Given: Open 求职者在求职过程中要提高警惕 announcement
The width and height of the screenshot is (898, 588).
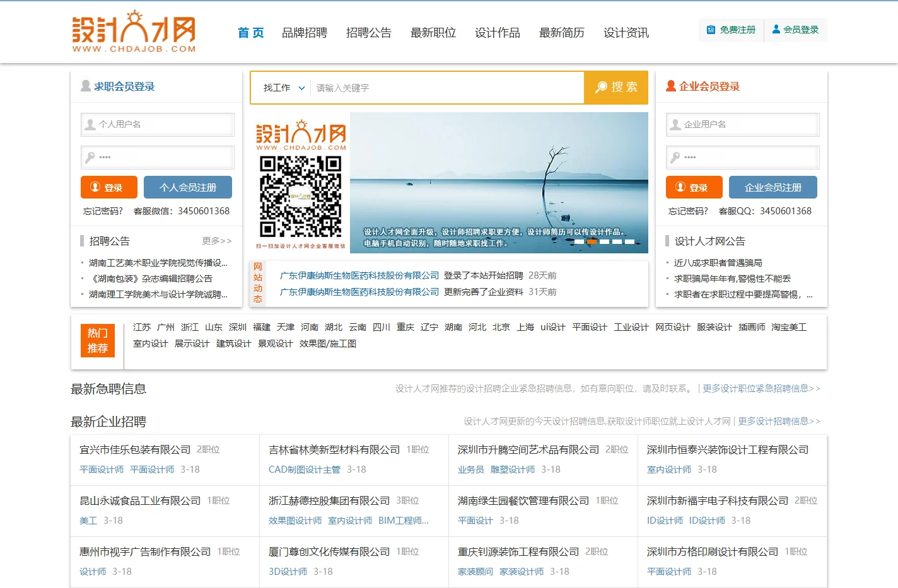Looking at the screenshot, I should 743,294.
